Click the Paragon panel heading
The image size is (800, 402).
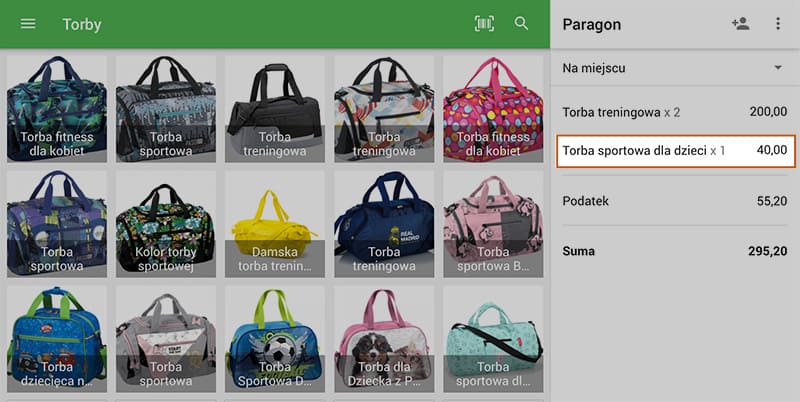(x=591, y=24)
